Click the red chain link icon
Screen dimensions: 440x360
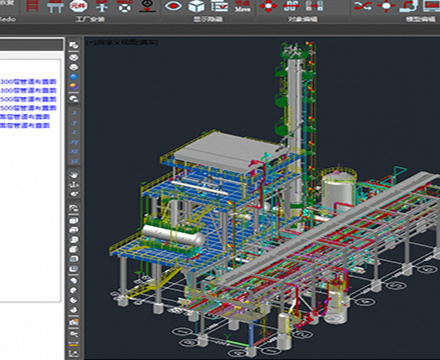coord(291,6)
